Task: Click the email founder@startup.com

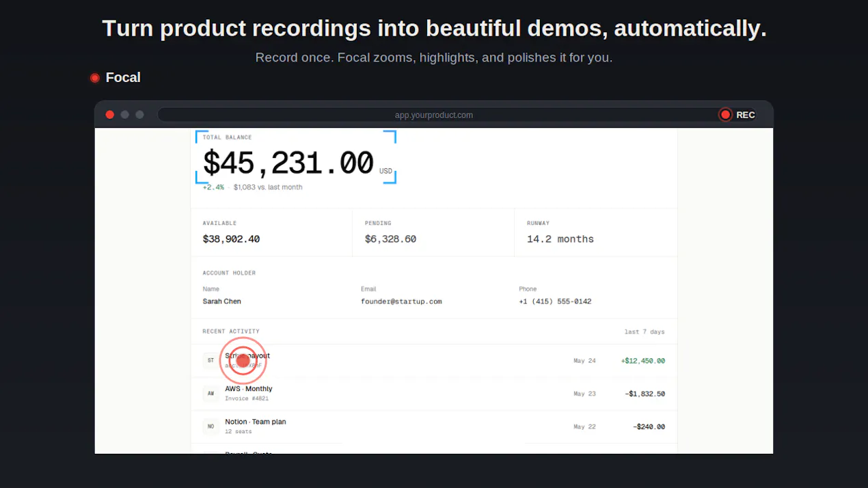Action: pos(401,301)
